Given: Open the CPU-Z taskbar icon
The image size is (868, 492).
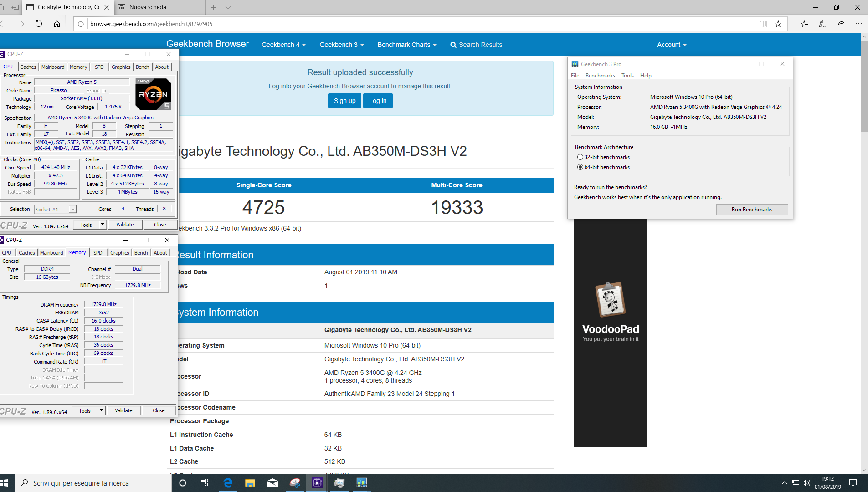Looking at the screenshot, I should 317,483.
